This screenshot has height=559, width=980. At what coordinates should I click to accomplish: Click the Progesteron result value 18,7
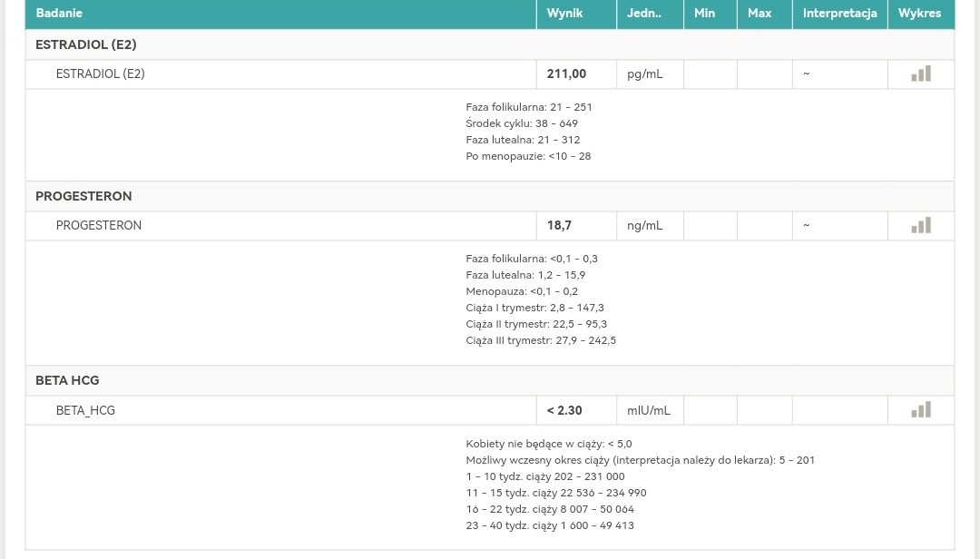[559, 226]
